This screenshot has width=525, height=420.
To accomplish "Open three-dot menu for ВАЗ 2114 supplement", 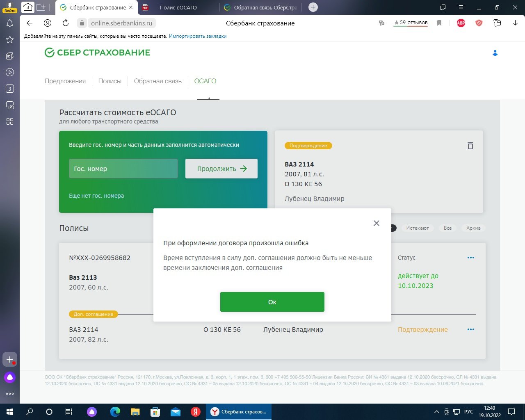I will point(471,329).
